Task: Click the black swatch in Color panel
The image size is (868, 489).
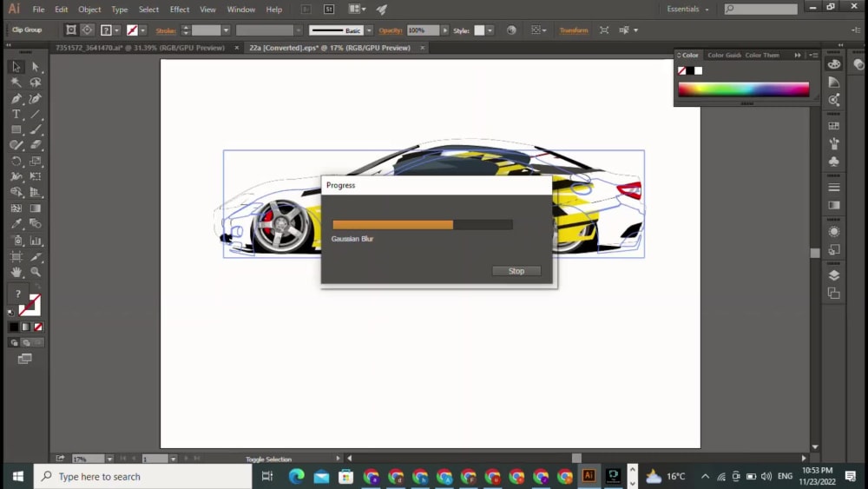Action: 690,71
